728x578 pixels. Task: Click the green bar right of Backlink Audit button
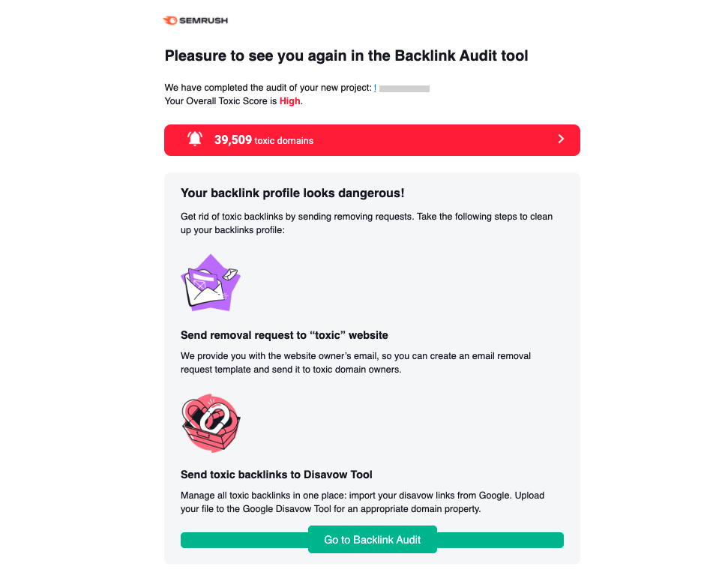click(x=500, y=540)
